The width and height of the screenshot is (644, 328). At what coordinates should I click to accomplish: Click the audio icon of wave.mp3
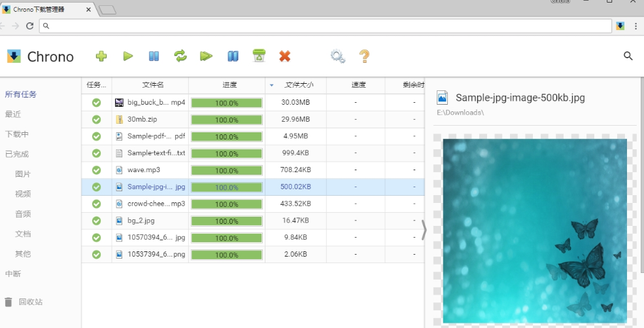[x=119, y=170]
